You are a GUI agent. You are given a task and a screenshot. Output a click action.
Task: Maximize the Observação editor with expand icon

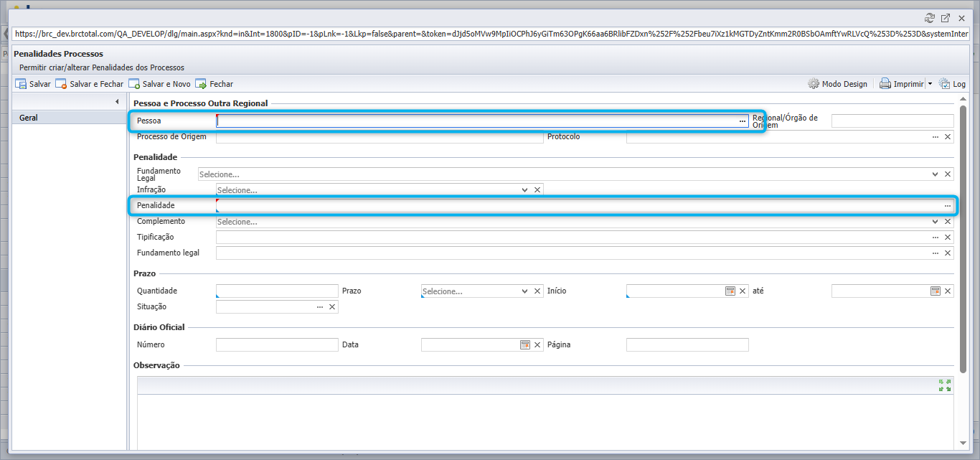pyautogui.click(x=945, y=385)
